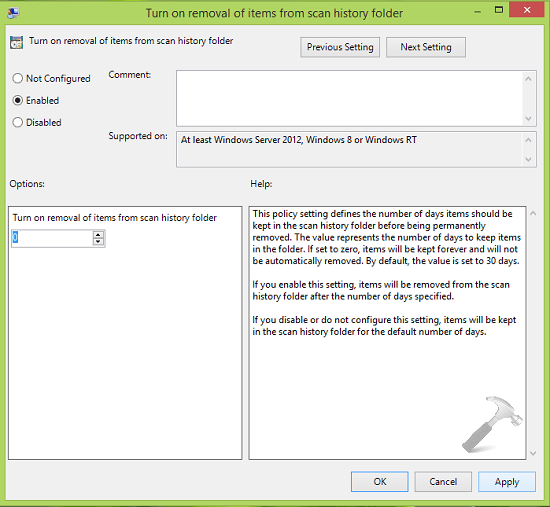Close the window with the red X
Screen dimensions: 550x507
(x=526, y=10)
